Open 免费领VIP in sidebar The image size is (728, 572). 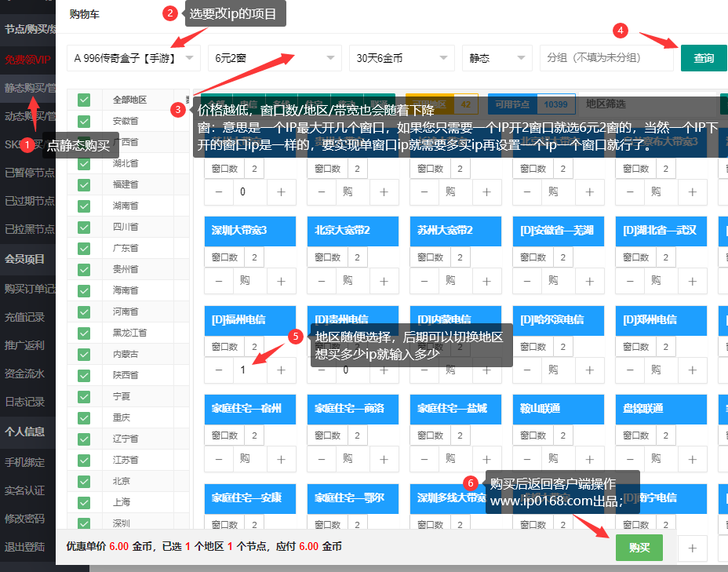(x=28, y=60)
